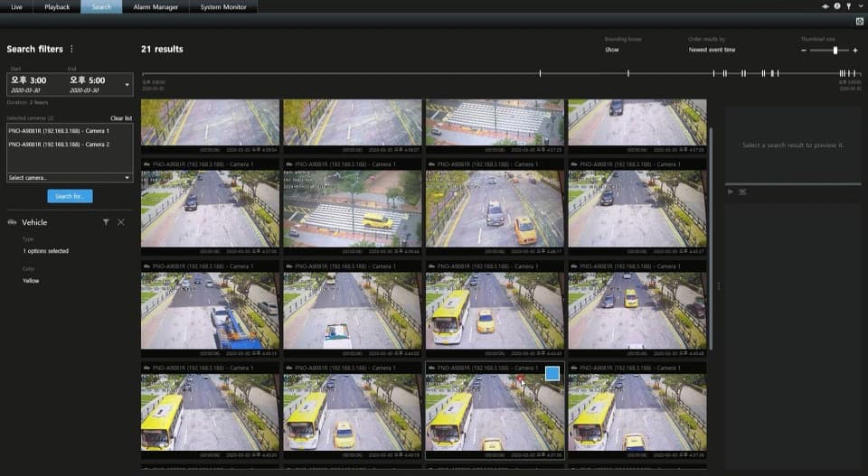Open thumbnail of white truck seen from above
Image resolution: width=868 pixels, height=476 pixels.
[x=352, y=311]
